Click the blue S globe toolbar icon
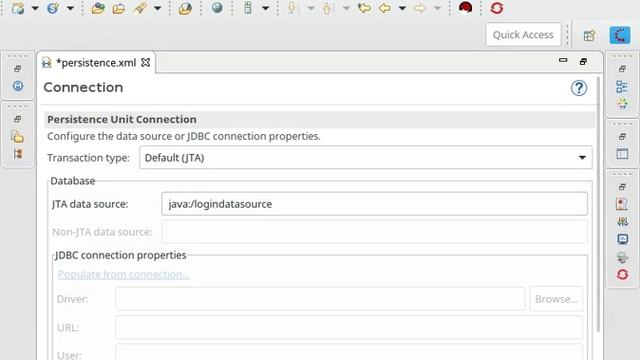The width and height of the screenshot is (640, 360). (53, 8)
